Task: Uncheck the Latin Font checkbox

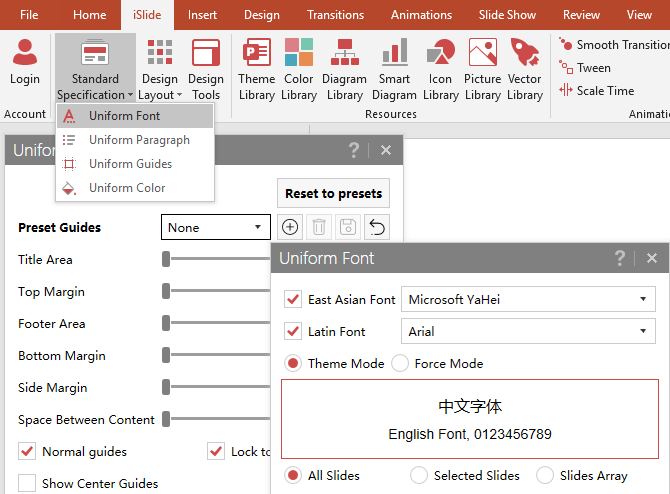Action: coord(293,331)
